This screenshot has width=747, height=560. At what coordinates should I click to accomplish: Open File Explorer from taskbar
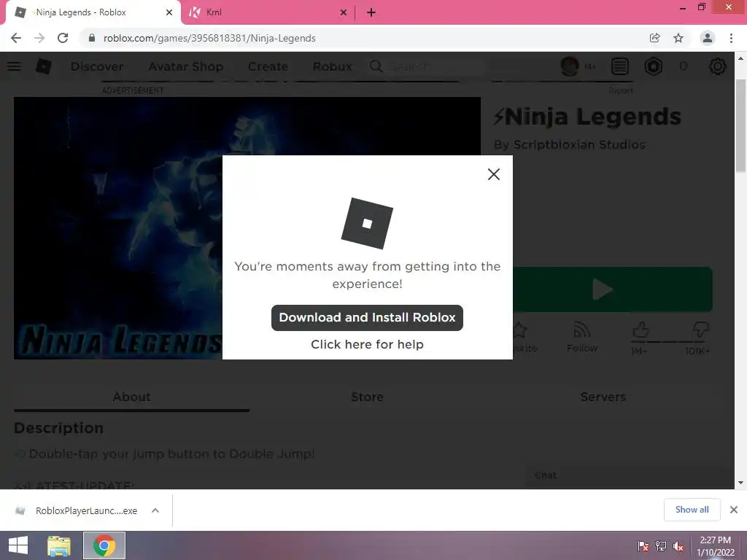(x=59, y=545)
